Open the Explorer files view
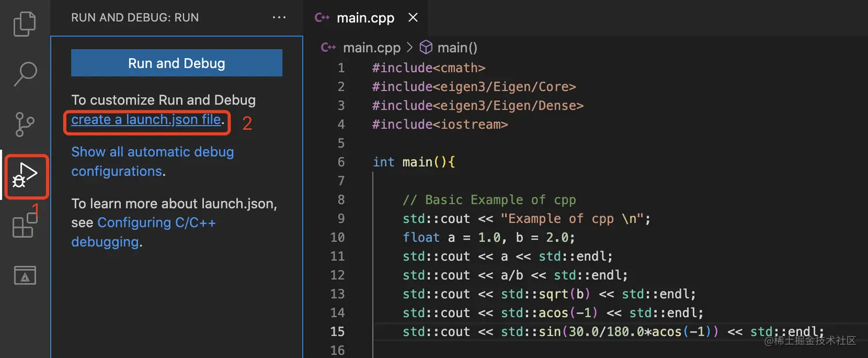868x358 pixels. coord(25,25)
